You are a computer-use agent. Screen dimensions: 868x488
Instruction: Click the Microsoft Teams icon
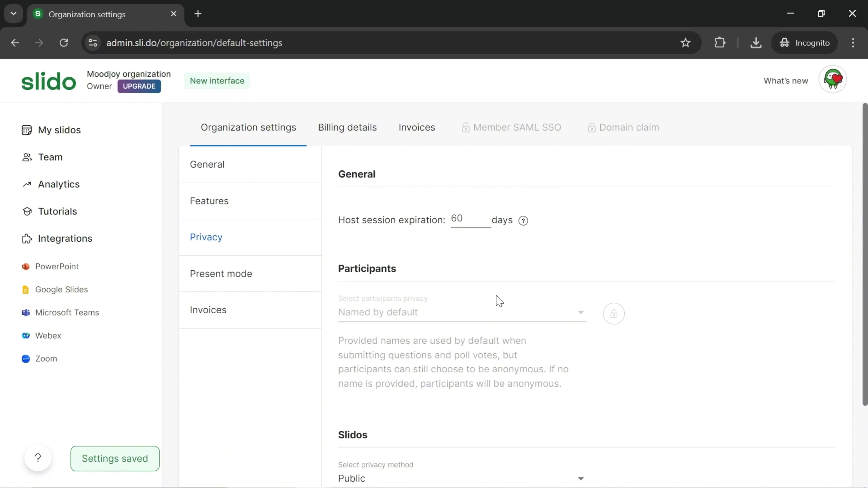[x=26, y=313]
